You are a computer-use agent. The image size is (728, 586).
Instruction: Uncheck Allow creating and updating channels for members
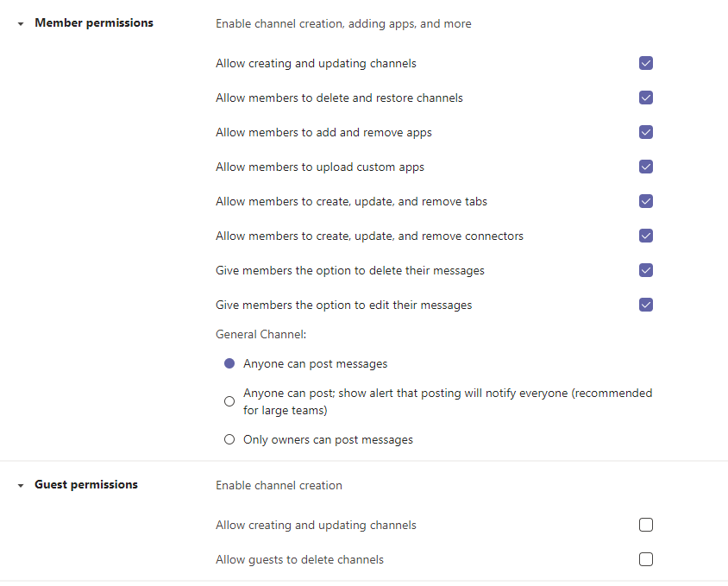coord(646,63)
